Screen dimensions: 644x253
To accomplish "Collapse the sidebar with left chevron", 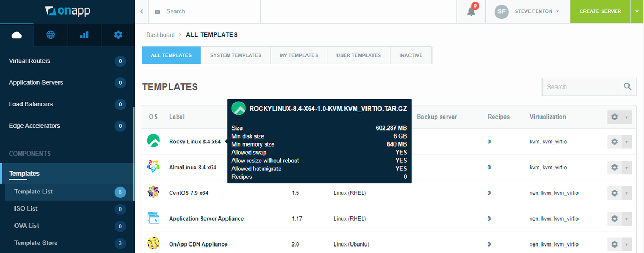I will tap(141, 11).
